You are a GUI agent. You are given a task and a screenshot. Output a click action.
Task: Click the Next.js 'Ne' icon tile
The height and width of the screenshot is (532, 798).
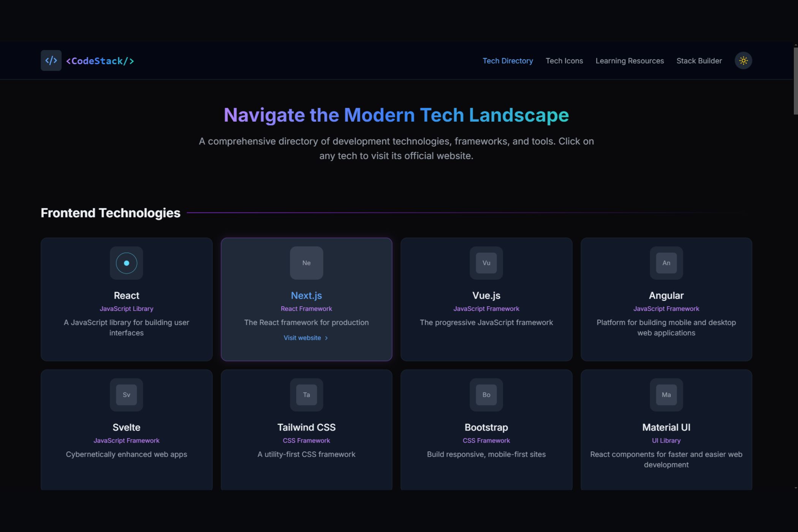306,263
